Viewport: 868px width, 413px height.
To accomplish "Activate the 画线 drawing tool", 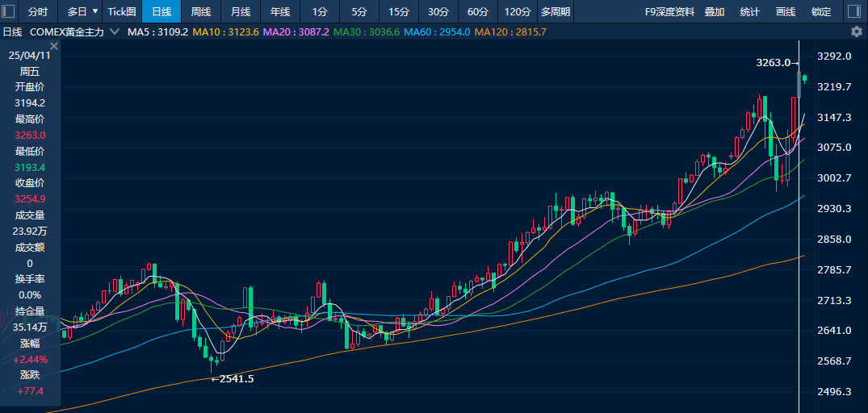I will coord(786,11).
